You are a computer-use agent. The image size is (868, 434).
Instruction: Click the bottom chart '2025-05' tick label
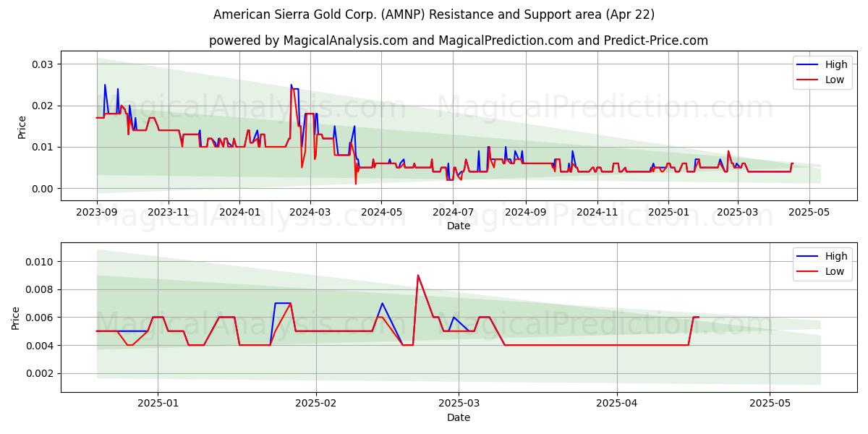coord(770,404)
